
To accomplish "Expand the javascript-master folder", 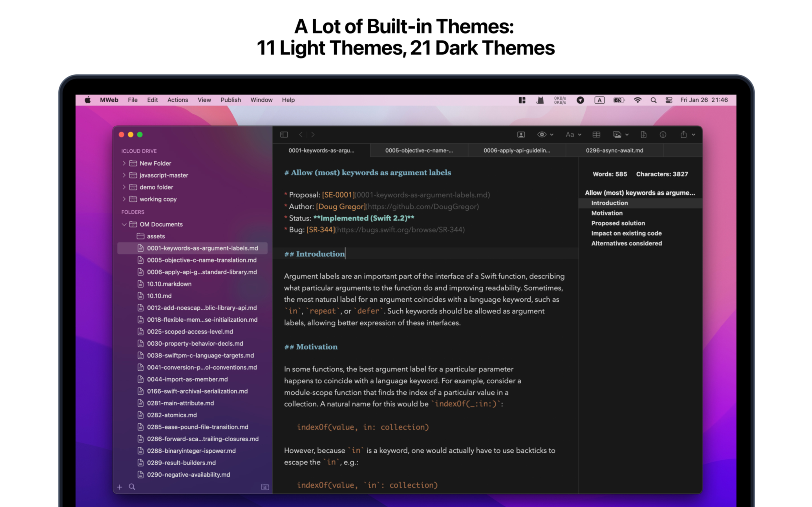I will coord(125,175).
